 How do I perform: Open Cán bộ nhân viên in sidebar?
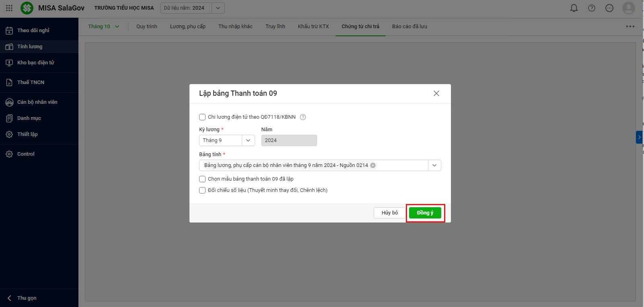[x=37, y=102]
